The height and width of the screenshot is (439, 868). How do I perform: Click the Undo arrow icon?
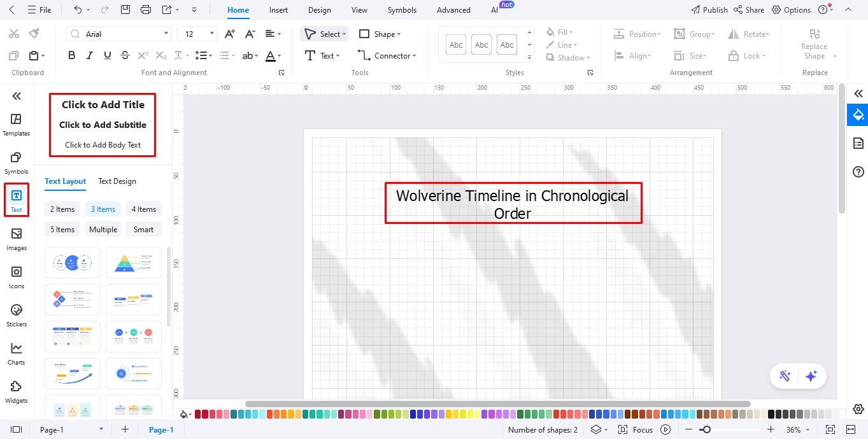tap(78, 10)
